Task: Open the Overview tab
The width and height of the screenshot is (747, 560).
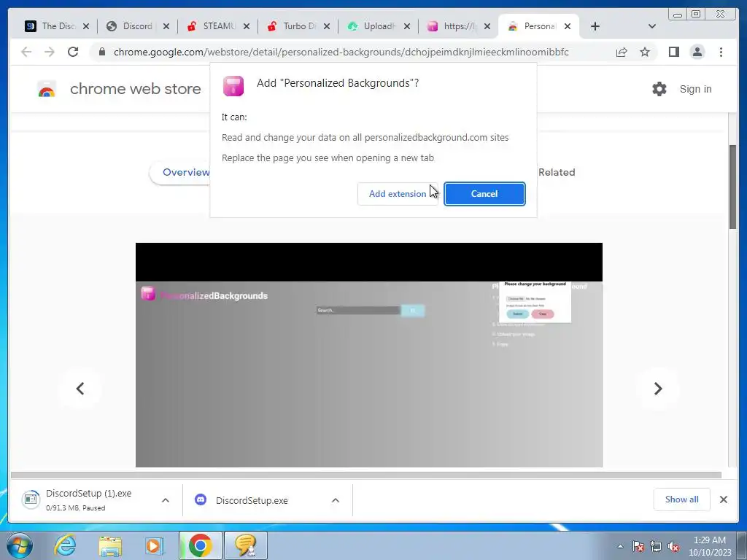Action: (186, 172)
